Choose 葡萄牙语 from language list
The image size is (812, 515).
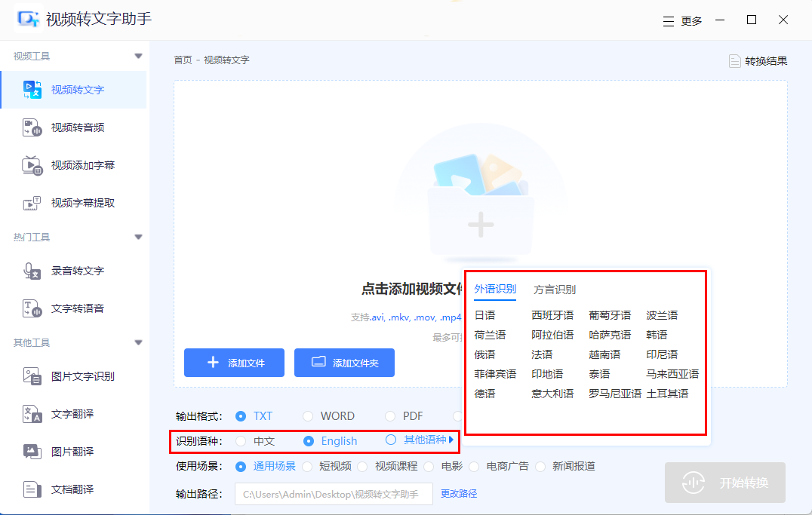[x=610, y=315]
